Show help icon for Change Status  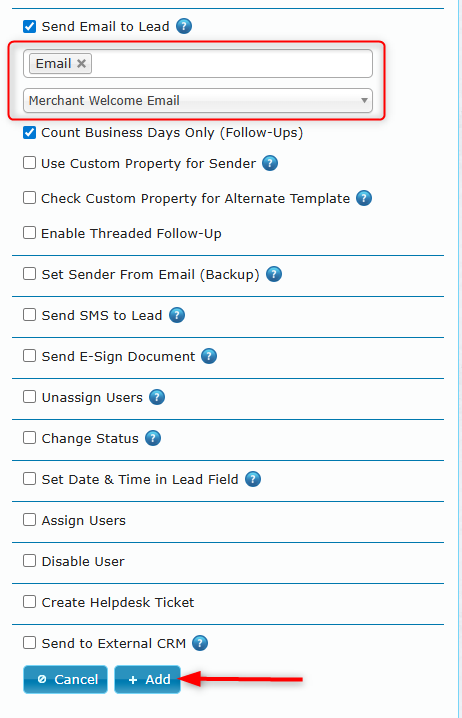tap(153, 438)
